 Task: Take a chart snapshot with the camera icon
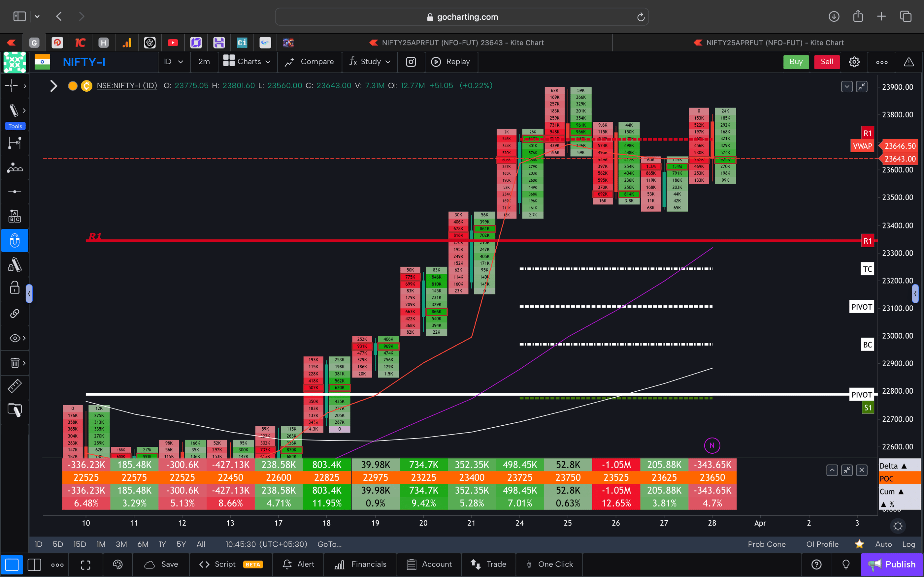pos(411,61)
